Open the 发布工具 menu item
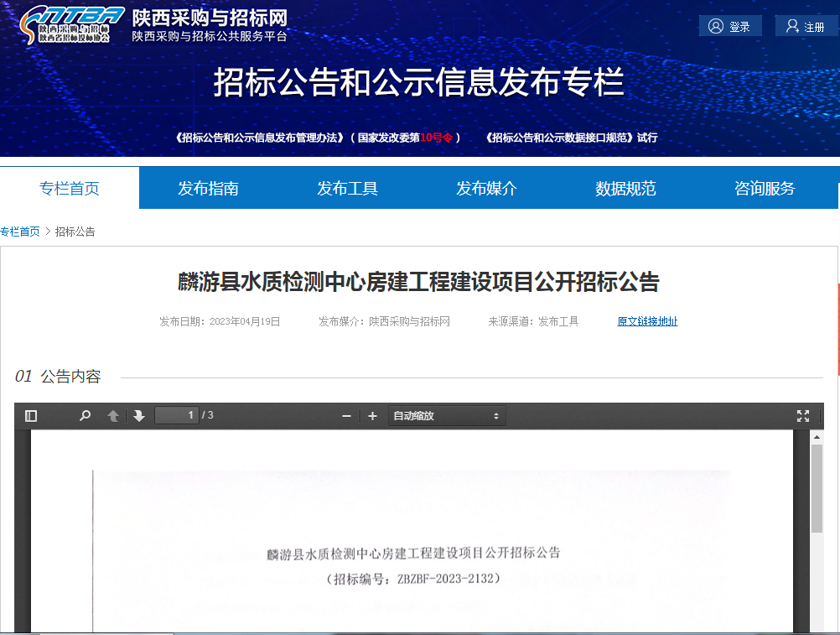 pos(348,188)
